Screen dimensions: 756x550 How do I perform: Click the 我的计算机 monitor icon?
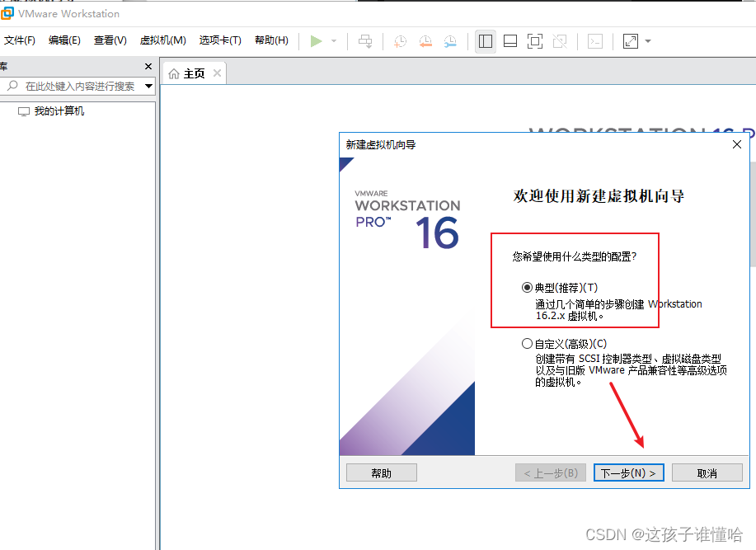coord(24,112)
